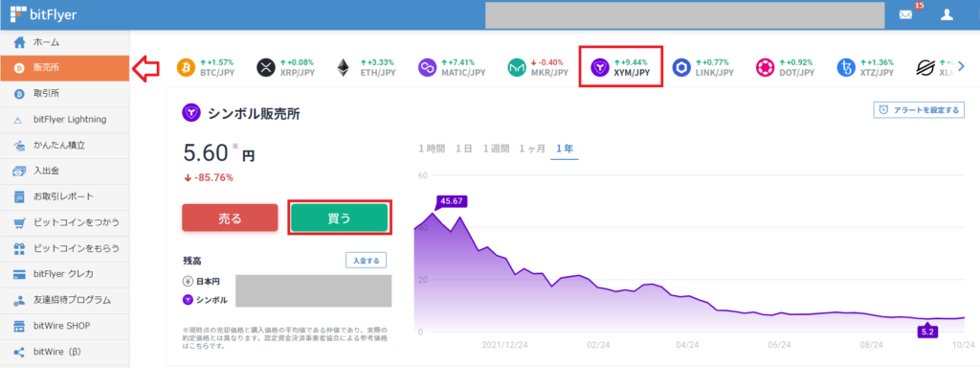The image size is (980, 368).
Task: Open bitFlyer クレカ in sidebar
Action: click(x=65, y=274)
